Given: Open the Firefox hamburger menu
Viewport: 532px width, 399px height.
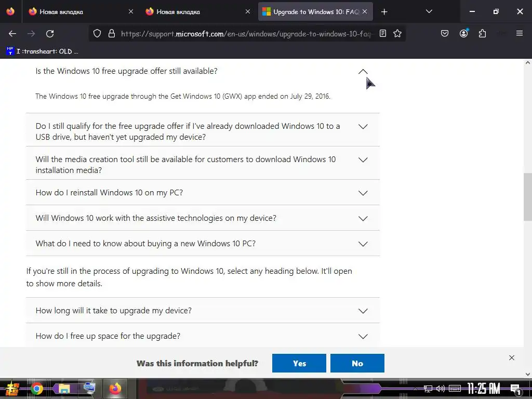Looking at the screenshot, I should coord(520,33).
